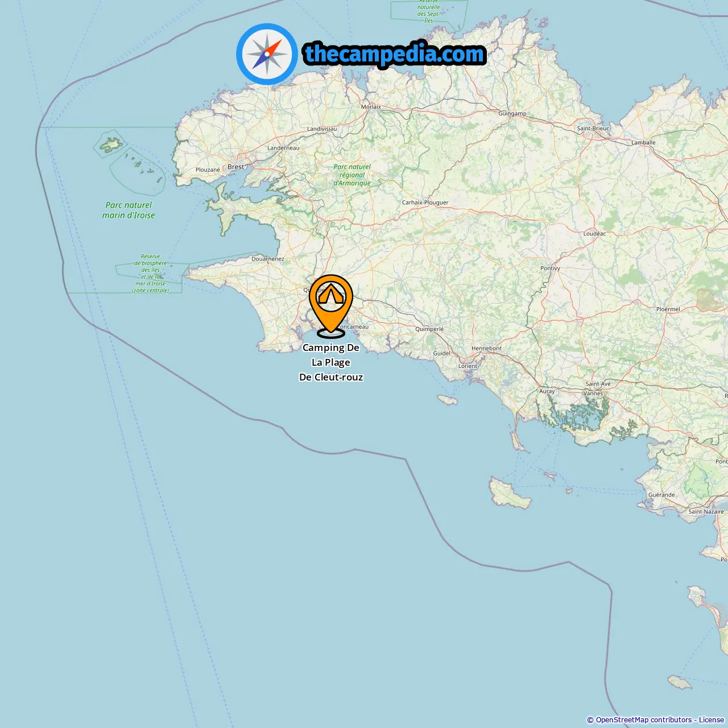Open the thecampedia.com logo text
Viewport: 728px width, 728px height.
click(395, 54)
